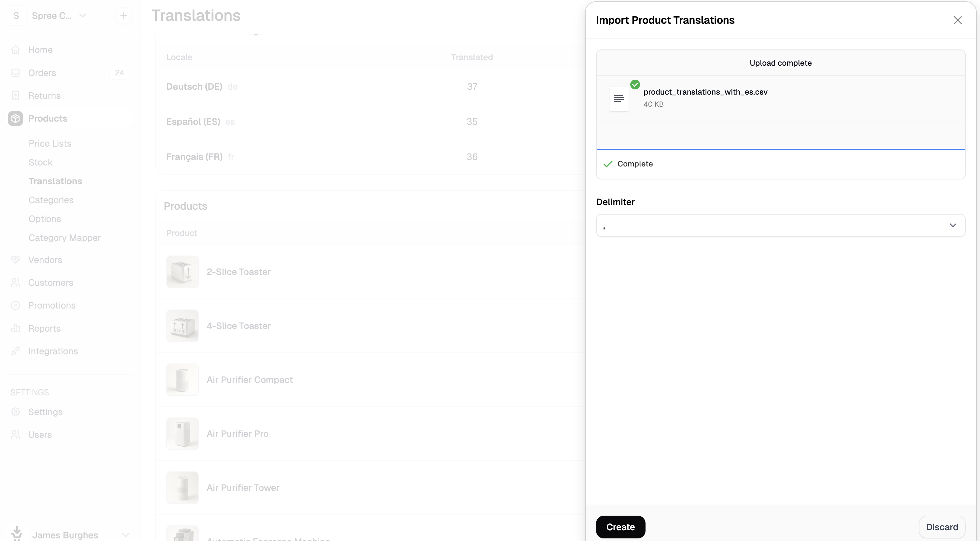Open Price Lists submenu item
The width and height of the screenshot is (980, 541).
point(50,143)
